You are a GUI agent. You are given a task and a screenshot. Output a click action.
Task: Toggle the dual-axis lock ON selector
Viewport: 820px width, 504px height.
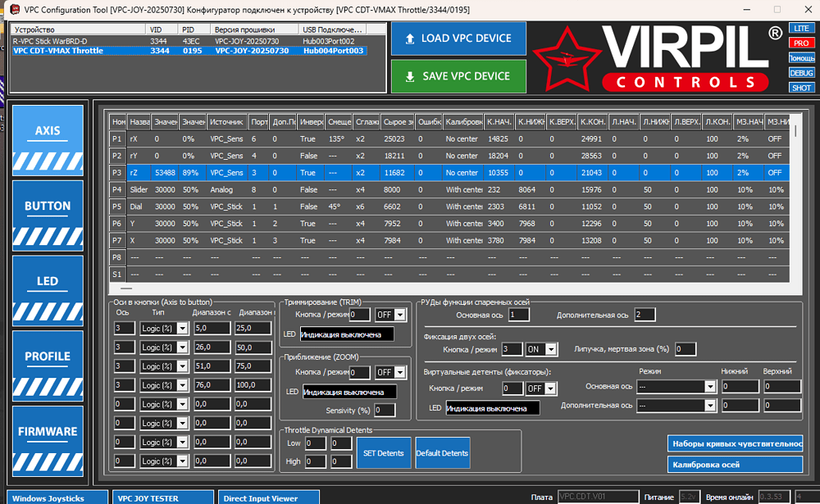click(541, 349)
